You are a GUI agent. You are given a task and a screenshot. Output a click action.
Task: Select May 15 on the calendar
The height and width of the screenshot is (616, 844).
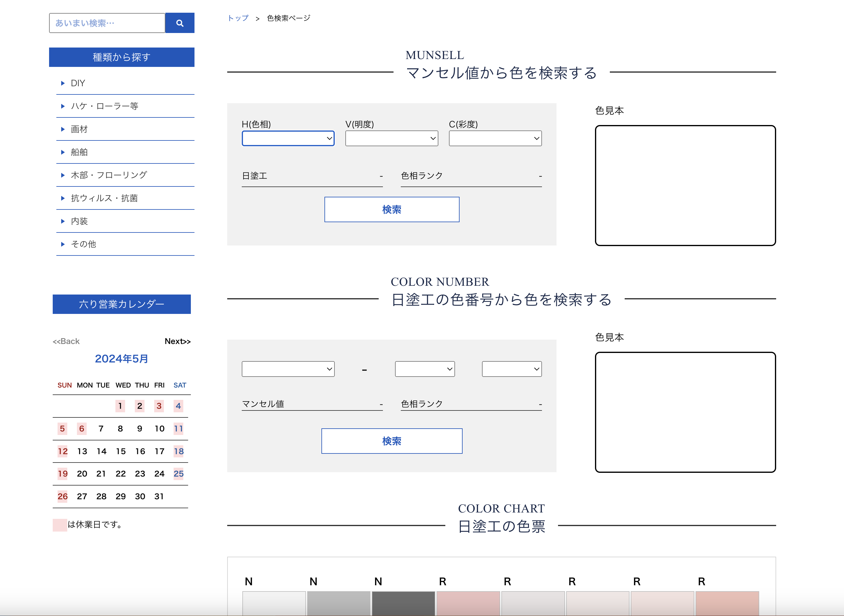pos(121,452)
